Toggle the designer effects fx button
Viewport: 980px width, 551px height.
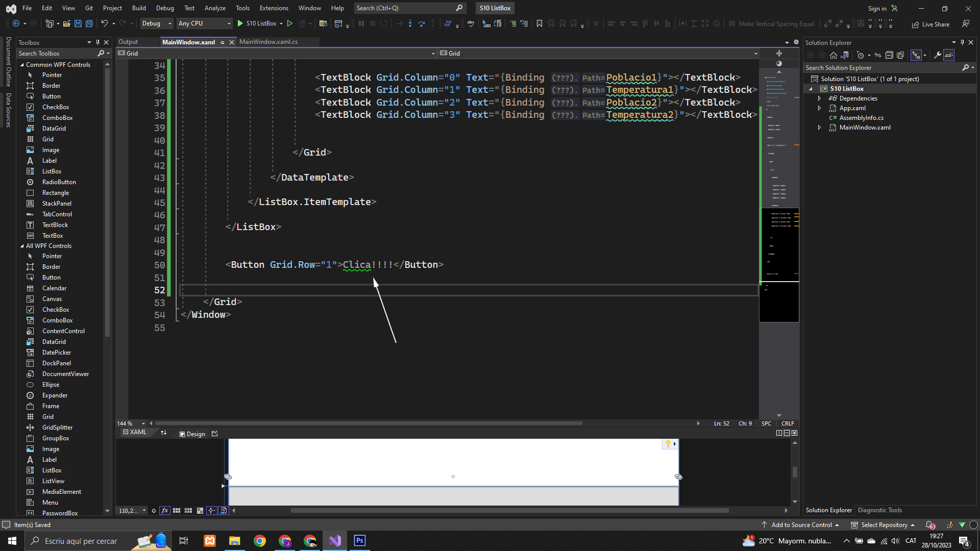tap(164, 510)
